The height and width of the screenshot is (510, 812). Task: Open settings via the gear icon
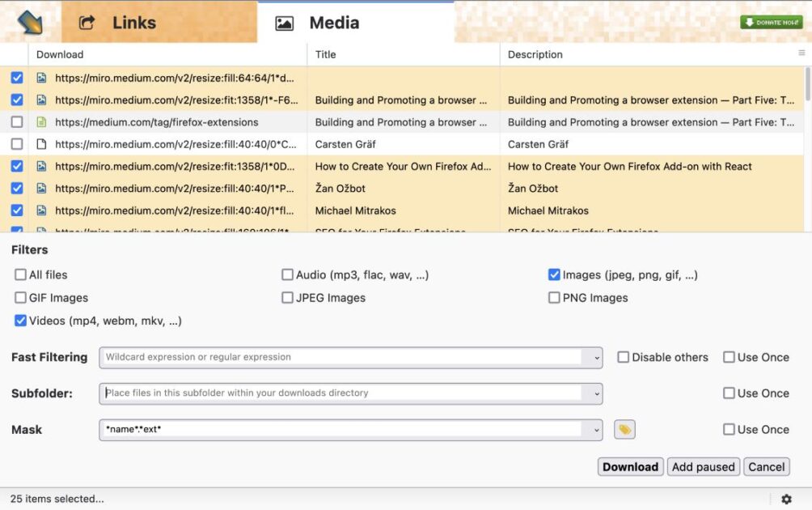[787, 499]
